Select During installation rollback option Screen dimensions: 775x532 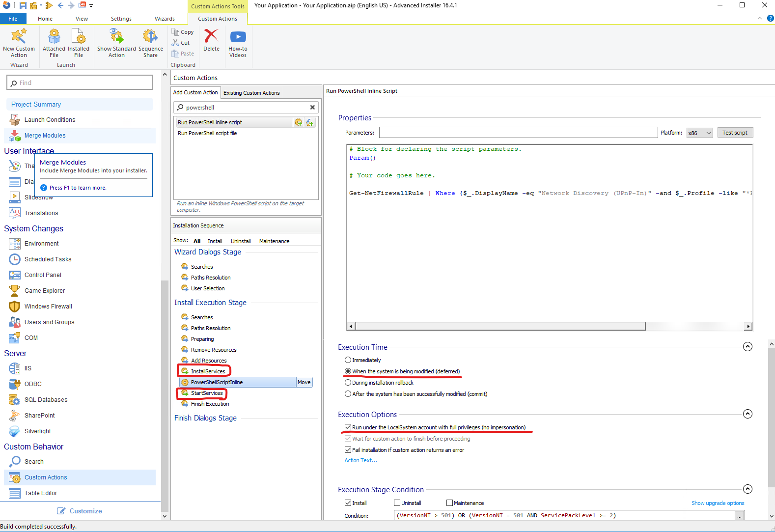(348, 383)
